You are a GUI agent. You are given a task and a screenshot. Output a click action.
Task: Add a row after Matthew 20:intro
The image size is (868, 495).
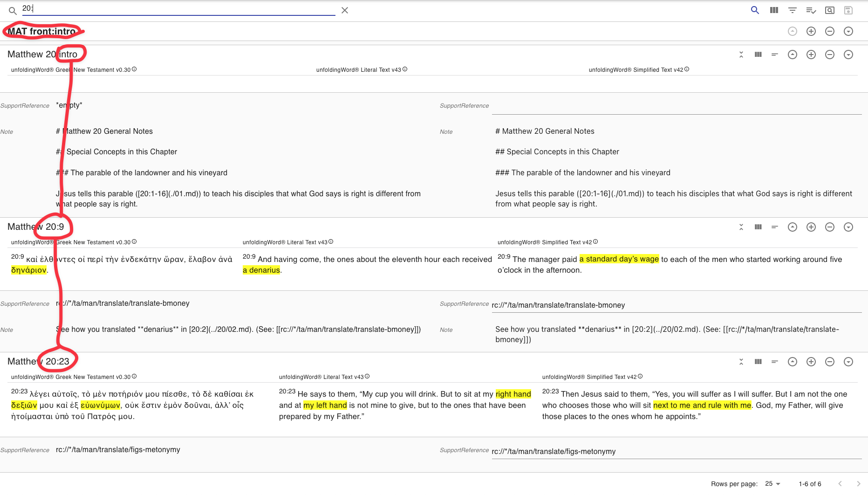point(811,55)
